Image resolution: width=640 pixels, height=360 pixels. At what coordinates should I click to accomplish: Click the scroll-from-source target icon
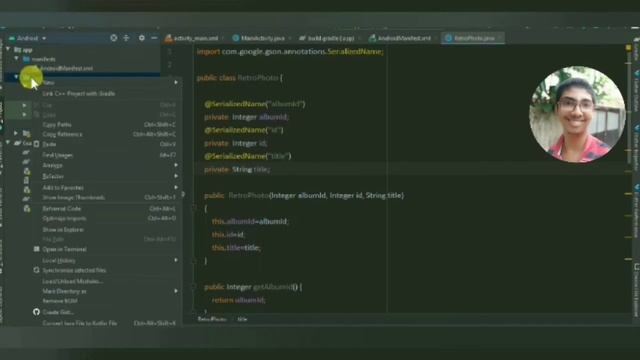pyautogui.click(x=113, y=38)
